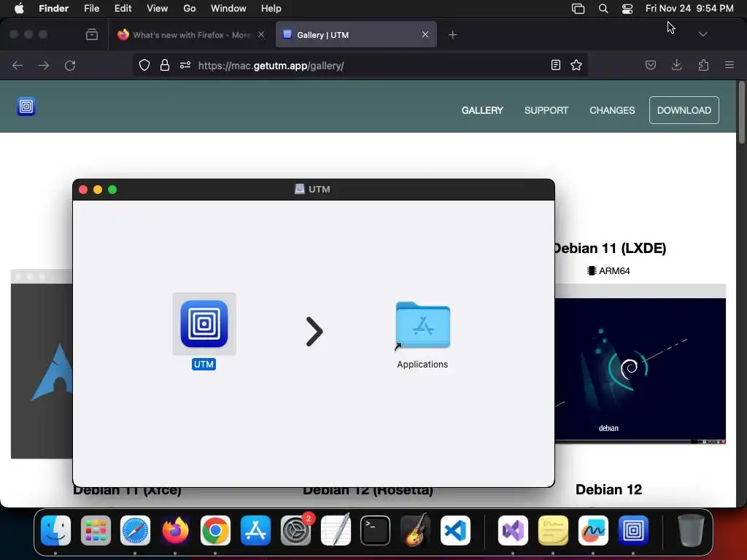The height and width of the screenshot is (560, 747).
Task: Go back to previous page
Action: pyautogui.click(x=18, y=65)
